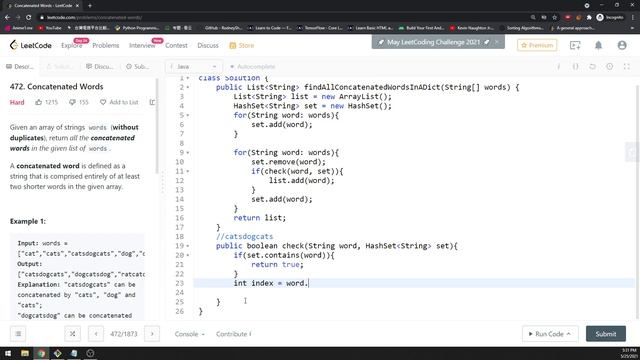Viewport: 640px width, 360px height.
Task: Open the Windows Start menu
Action: [8, 353]
